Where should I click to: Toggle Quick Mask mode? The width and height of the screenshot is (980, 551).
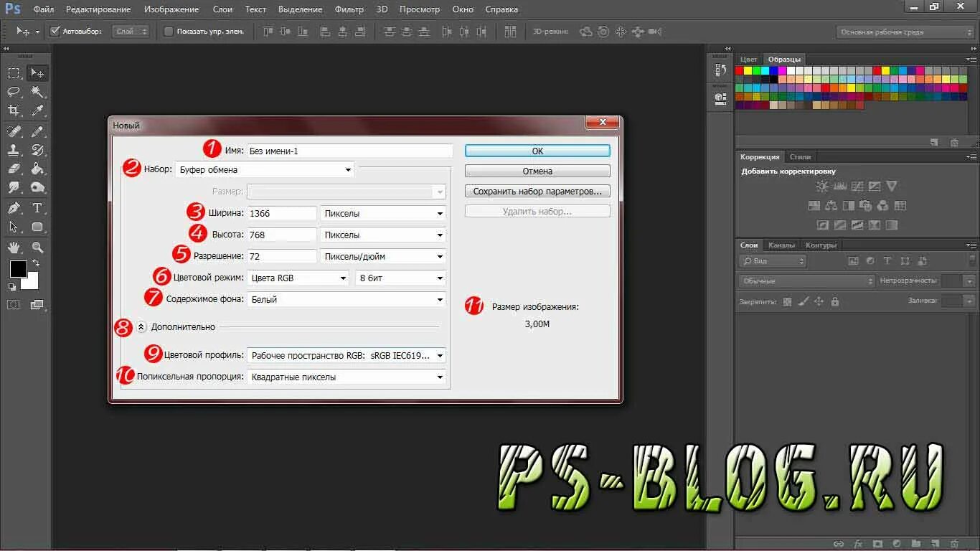point(14,305)
